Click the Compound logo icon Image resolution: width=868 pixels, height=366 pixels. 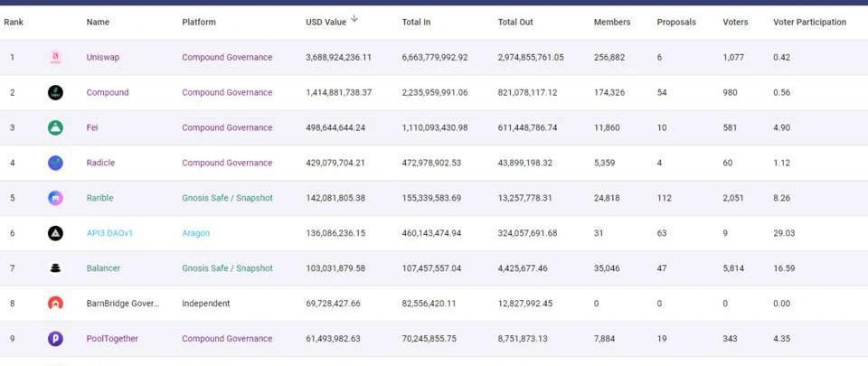point(55,92)
